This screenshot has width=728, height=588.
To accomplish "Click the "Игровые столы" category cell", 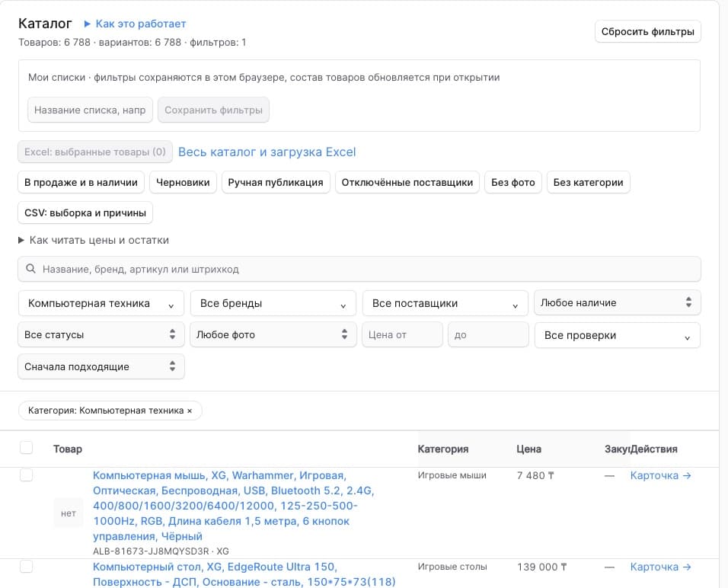I will point(452,567).
